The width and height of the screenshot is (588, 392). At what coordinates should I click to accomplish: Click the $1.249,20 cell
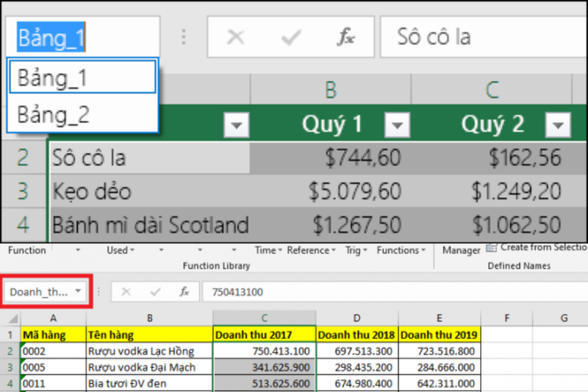coord(492,190)
